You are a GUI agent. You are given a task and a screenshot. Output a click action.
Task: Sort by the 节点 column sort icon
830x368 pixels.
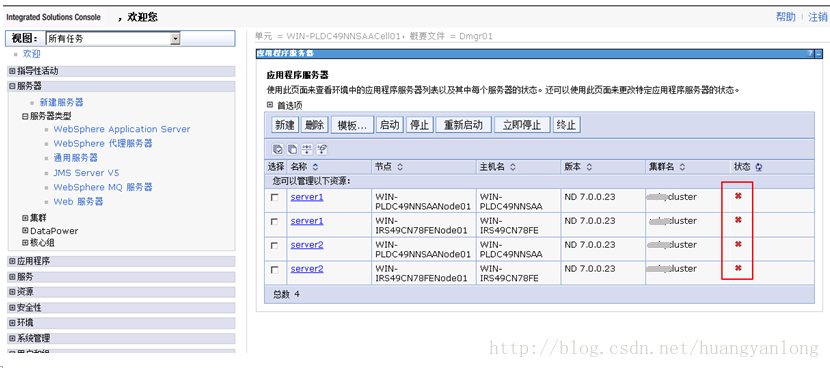400,167
